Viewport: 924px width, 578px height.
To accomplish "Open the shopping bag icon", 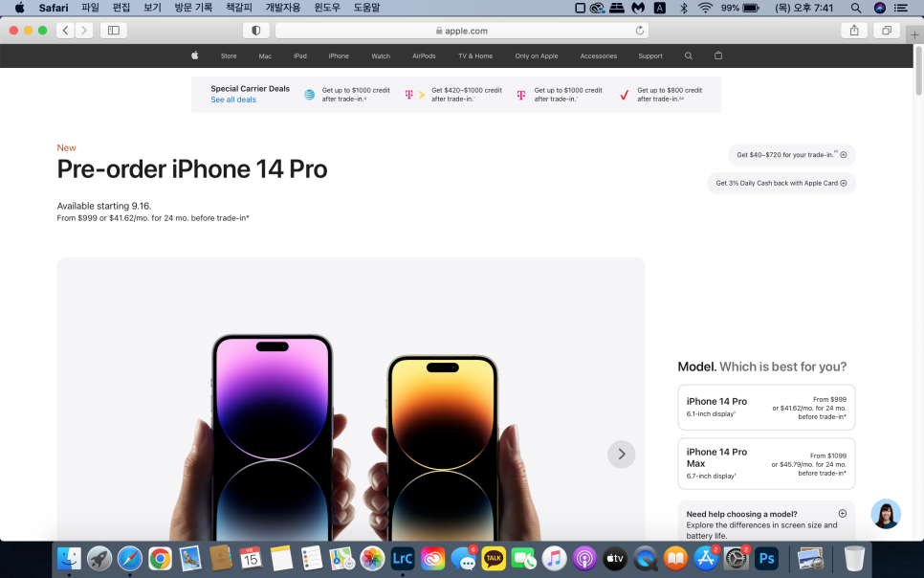I will 717,56.
